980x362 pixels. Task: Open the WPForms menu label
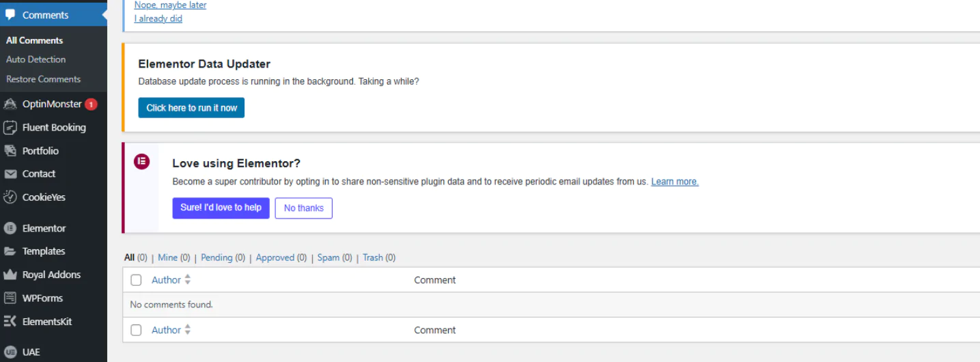42,298
